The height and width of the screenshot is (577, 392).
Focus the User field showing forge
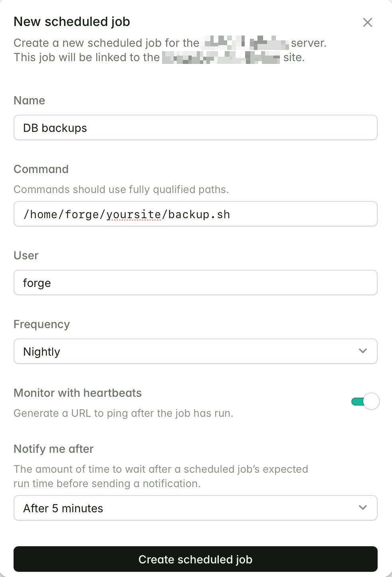point(196,283)
